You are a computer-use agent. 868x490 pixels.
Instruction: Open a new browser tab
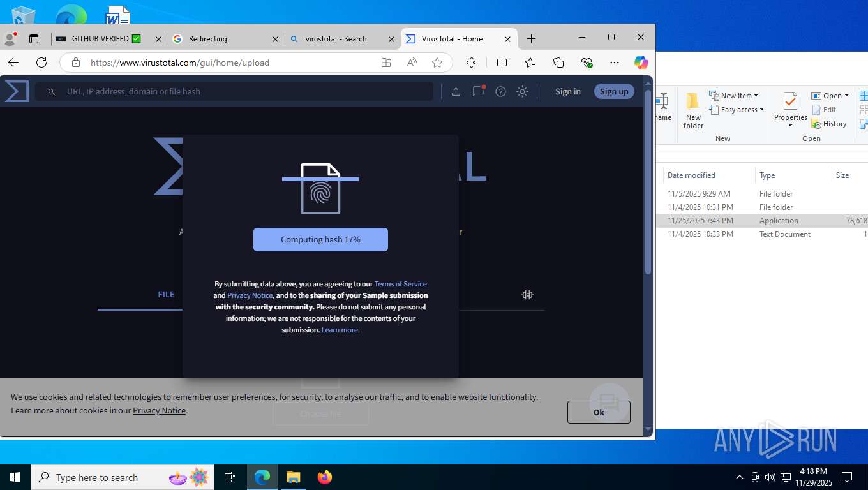tap(531, 39)
